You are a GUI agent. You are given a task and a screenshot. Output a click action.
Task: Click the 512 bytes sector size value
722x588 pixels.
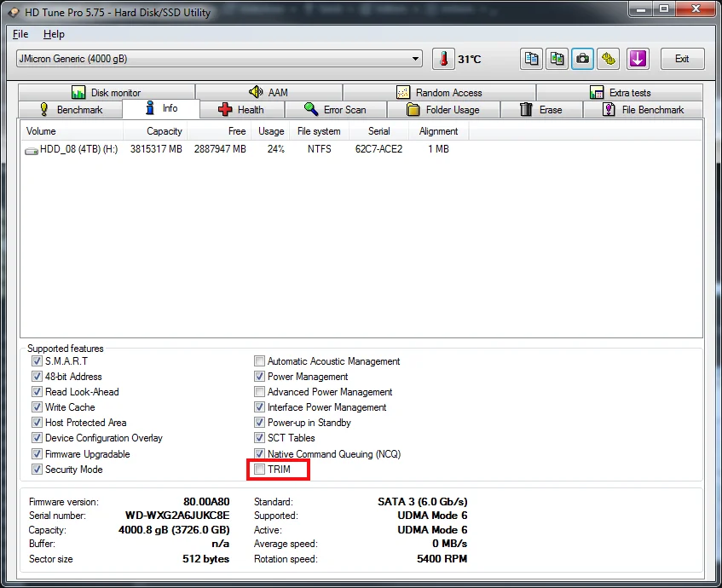[x=205, y=558]
